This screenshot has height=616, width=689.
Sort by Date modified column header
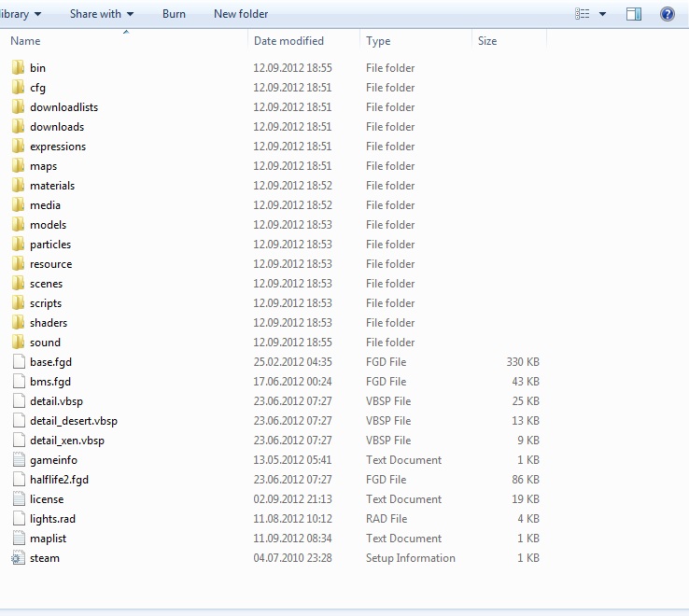(x=288, y=41)
